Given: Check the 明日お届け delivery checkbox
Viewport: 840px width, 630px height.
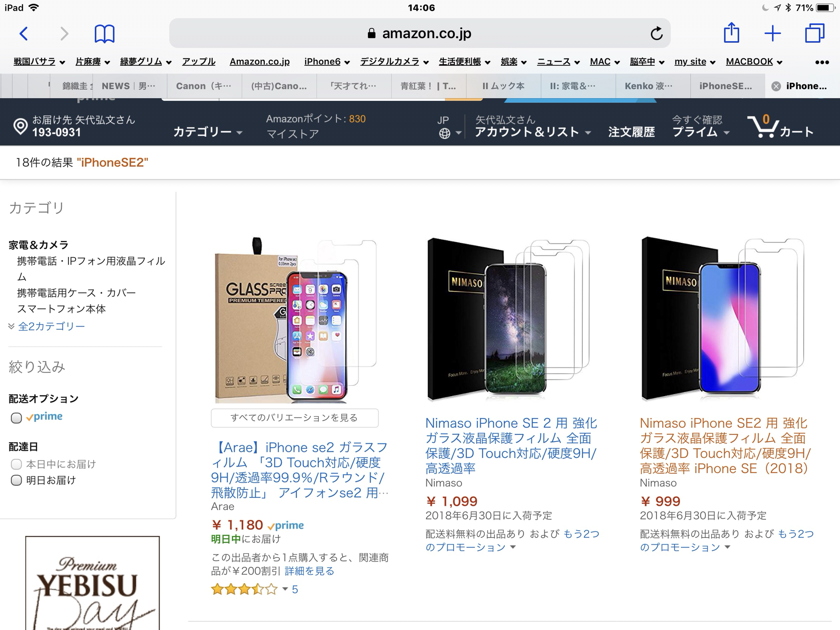Looking at the screenshot, I should pyautogui.click(x=16, y=480).
